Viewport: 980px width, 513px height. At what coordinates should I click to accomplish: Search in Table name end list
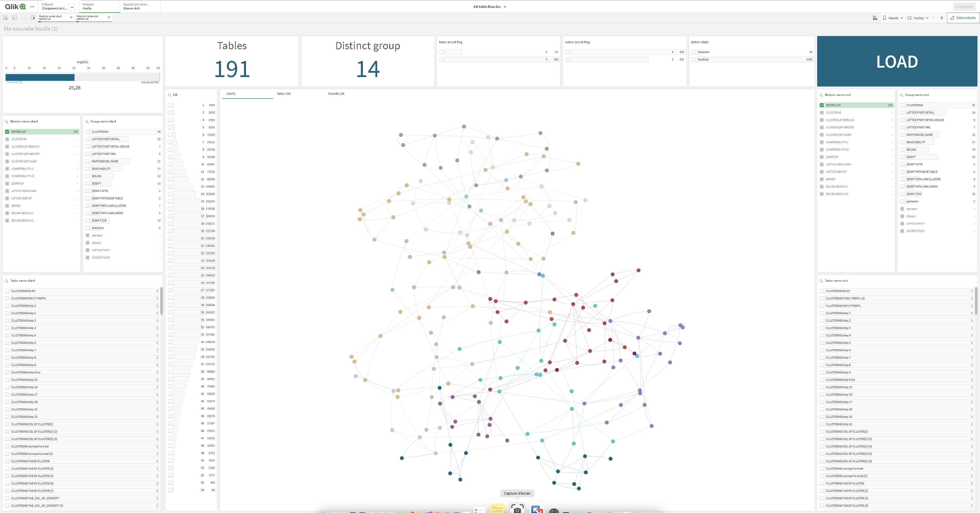[821, 281]
